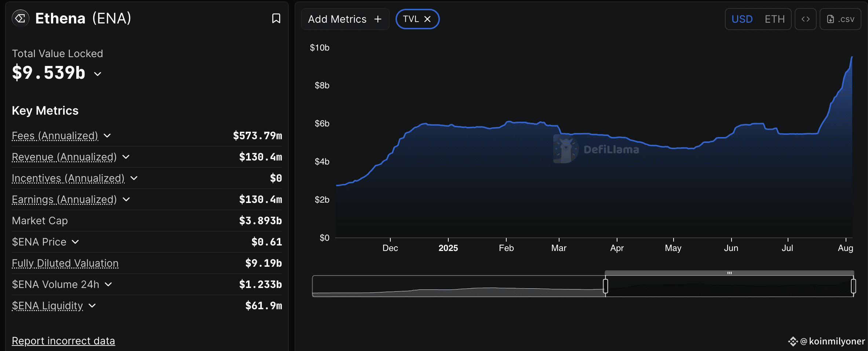
Task: Click the $9.539b total value locked figure
Action: [x=48, y=73]
